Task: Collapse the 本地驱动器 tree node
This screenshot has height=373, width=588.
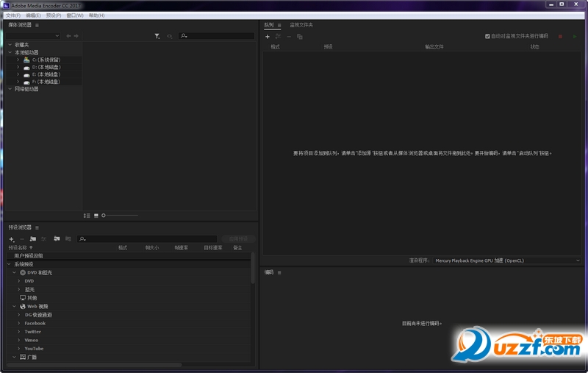Action: 10,52
